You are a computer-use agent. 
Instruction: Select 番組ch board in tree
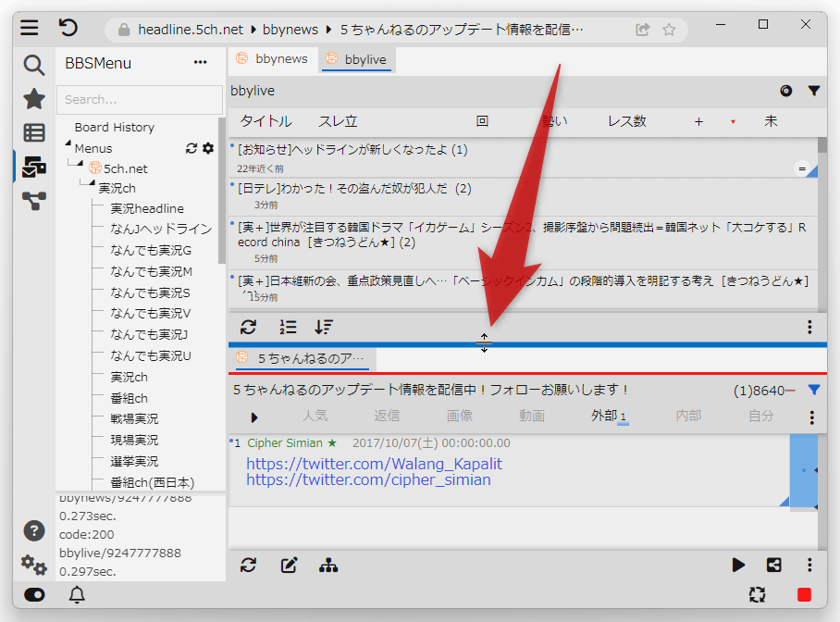point(129,398)
